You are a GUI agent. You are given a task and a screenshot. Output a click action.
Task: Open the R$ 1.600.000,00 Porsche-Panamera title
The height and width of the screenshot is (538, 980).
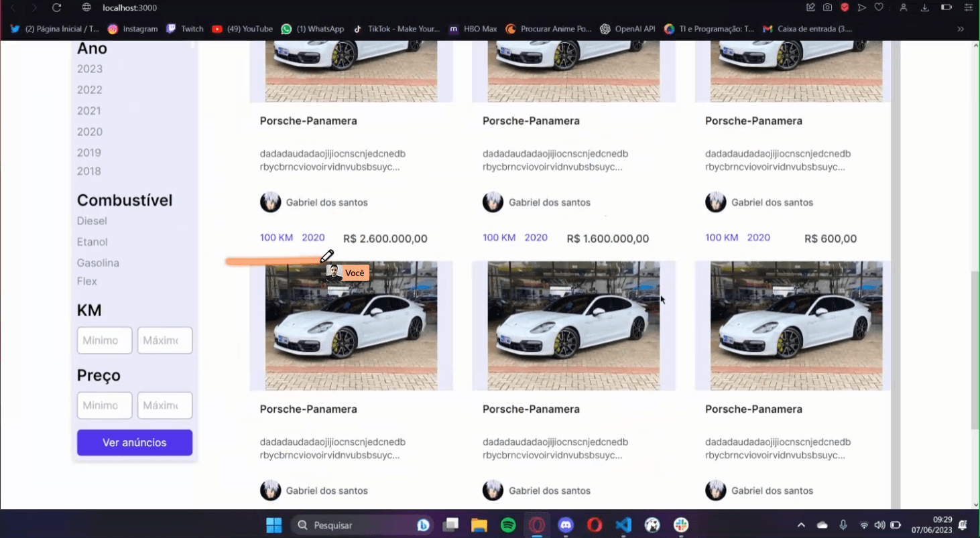click(x=531, y=121)
